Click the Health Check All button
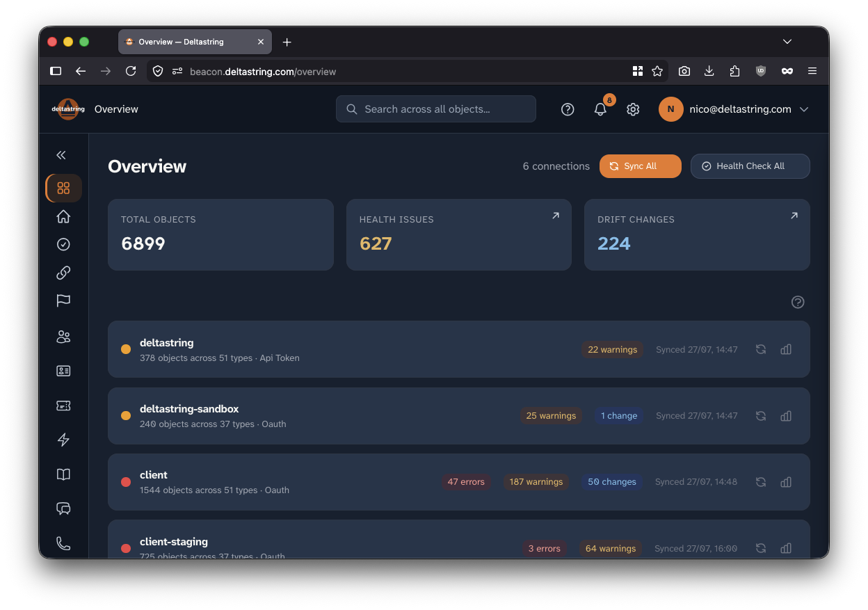This screenshot has height=610, width=868. click(750, 166)
